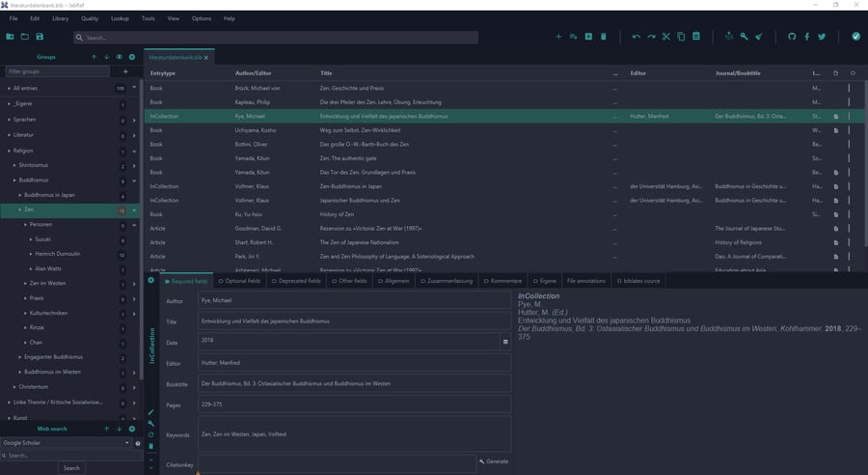Click the Web search Search button
This screenshot has width=868, height=475.
[x=71, y=468]
